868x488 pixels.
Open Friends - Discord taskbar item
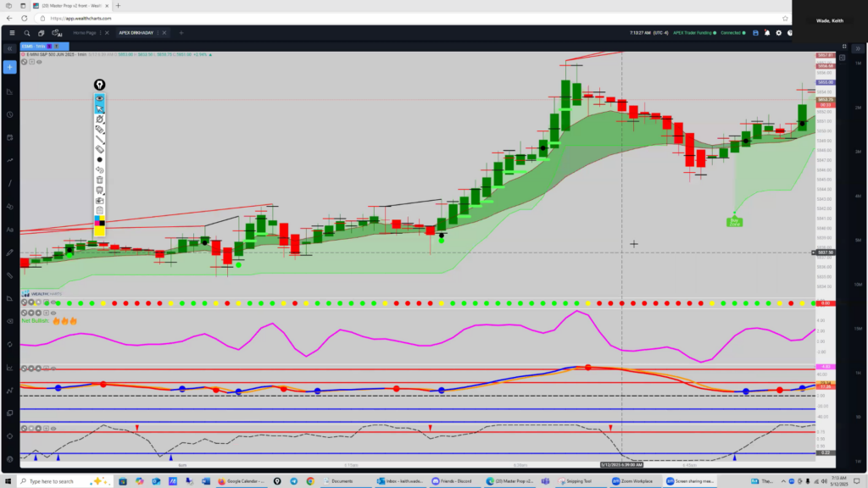453,481
